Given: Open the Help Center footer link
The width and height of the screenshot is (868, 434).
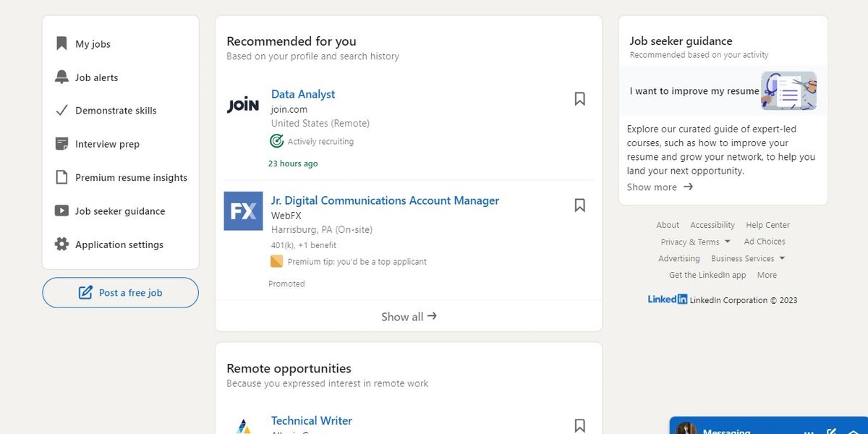Looking at the screenshot, I should (x=767, y=225).
